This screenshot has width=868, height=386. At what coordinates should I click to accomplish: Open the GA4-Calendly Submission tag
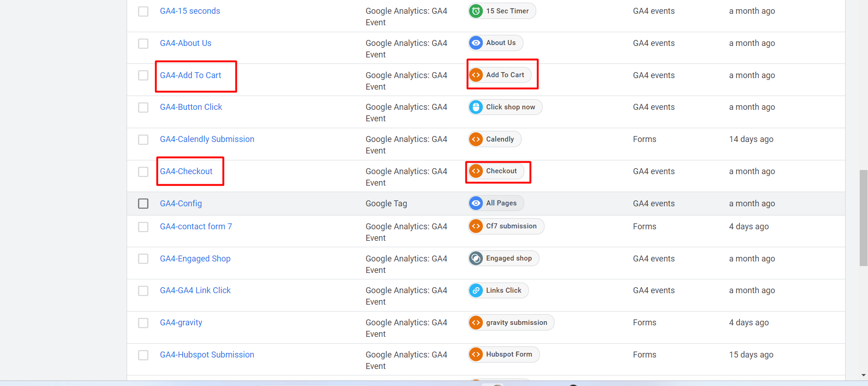pyautogui.click(x=207, y=139)
